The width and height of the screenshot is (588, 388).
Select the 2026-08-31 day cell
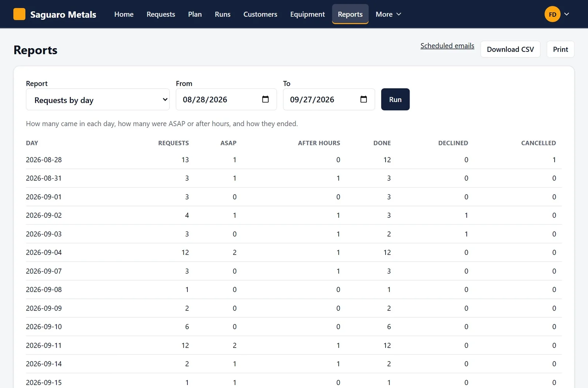pyautogui.click(x=44, y=178)
